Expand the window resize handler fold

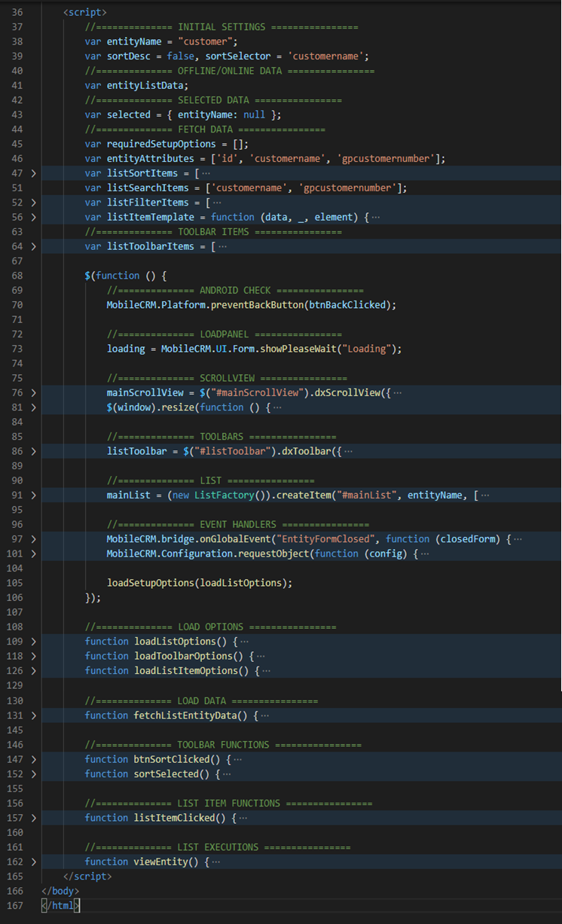click(33, 407)
